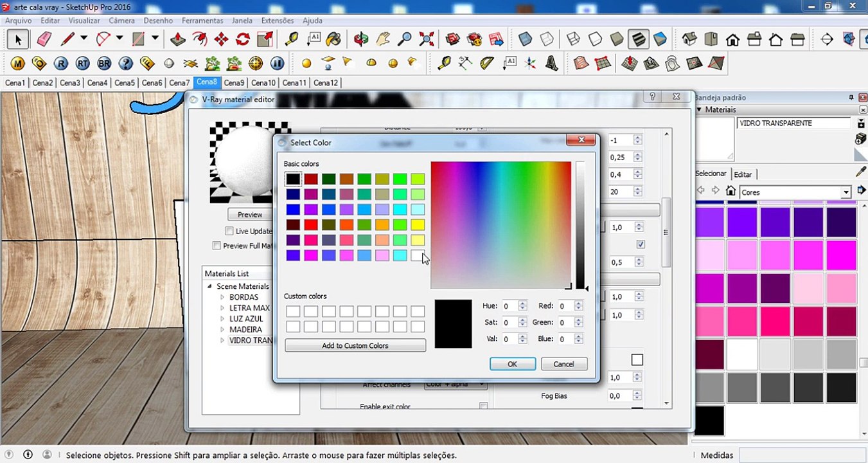The width and height of the screenshot is (868, 463).
Task: Select the Pan hand tool
Action: [383, 40]
